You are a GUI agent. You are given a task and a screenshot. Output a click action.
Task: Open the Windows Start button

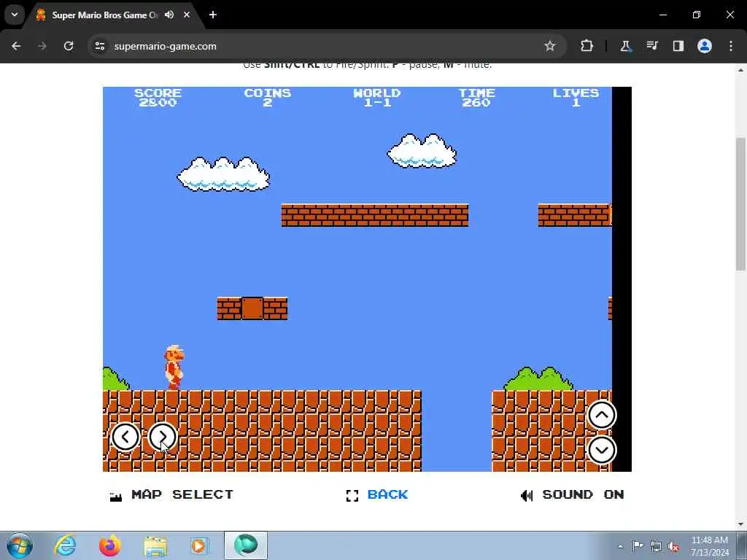click(x=20, y=545)
